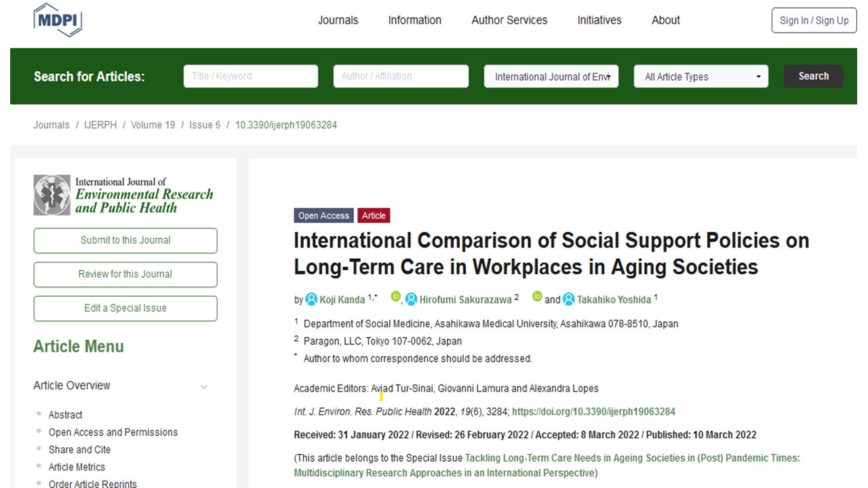Screen dimensions: 868x488
Task: Open Takahiko Yoshida's author profile icon
Action: click(569, 300)
